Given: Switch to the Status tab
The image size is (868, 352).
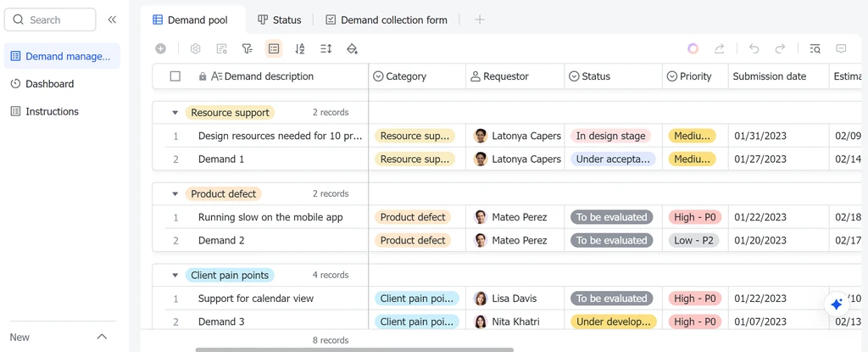Looking at the screenshot, I should coord(280,20).
